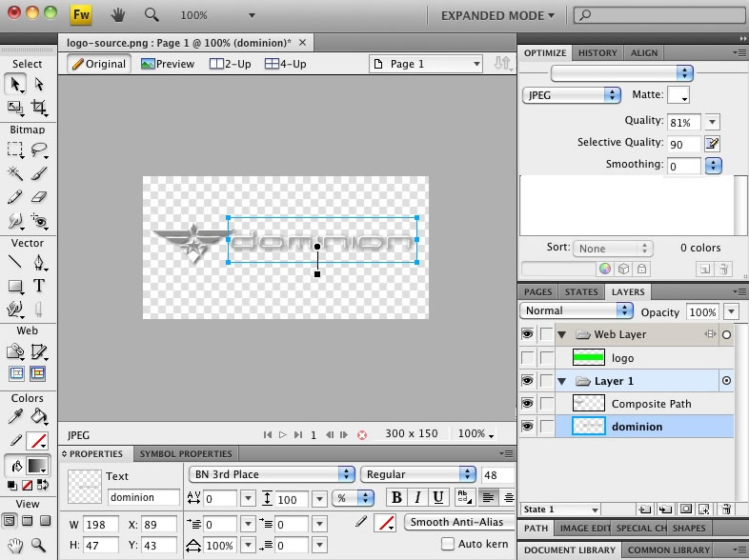Viewport: 749px width, 560px height.
Task: Collapse the Layer 1 folder
Action: (x=562, y=381)
